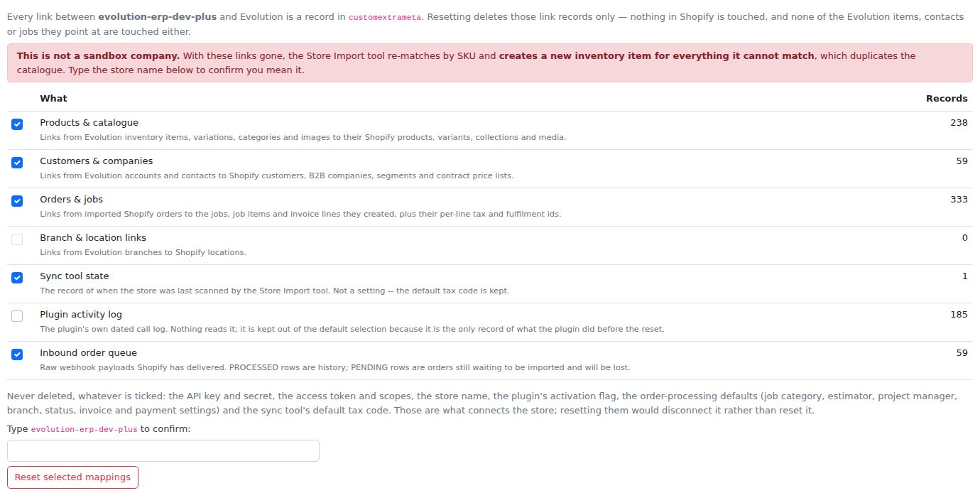
Task: Click the 238 record count for Products
Action: [959, 122]
